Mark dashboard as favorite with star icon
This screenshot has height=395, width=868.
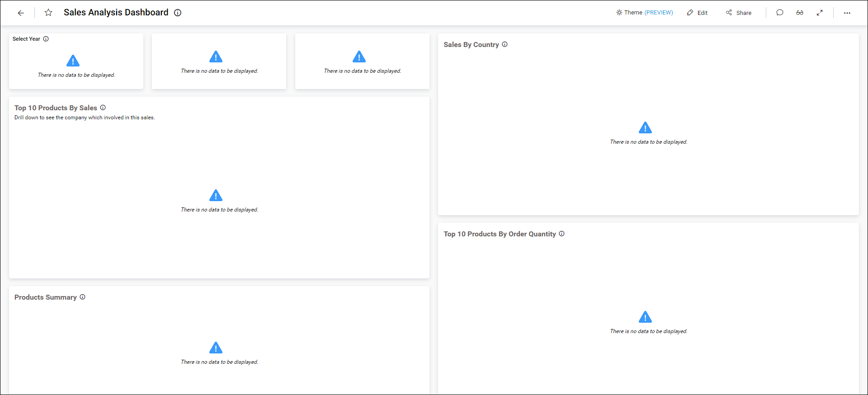click(48, 13)
